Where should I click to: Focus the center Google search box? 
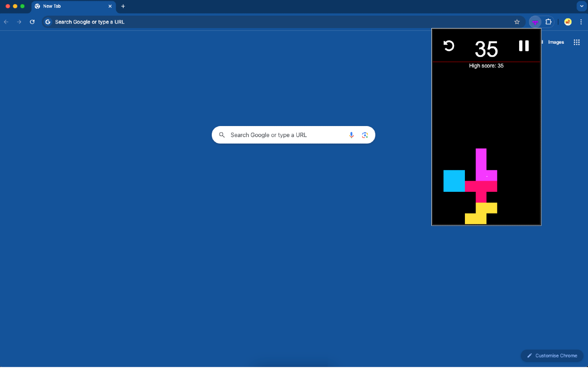pyautogui.click(x=285, y=135)
